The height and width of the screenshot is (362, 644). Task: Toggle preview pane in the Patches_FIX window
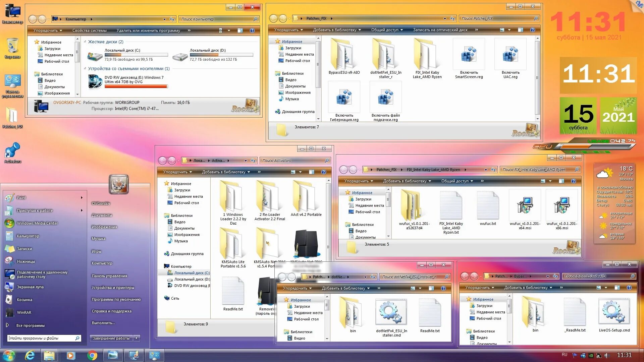click(520, 30)
